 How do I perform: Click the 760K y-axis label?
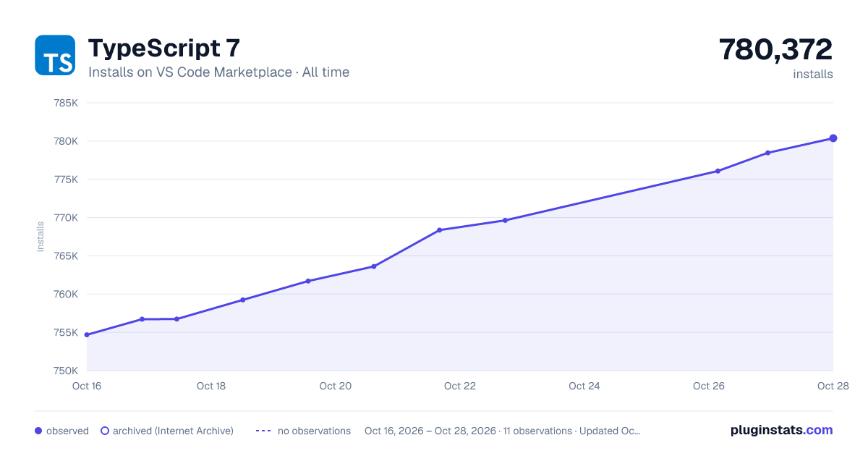click(66, 295)
